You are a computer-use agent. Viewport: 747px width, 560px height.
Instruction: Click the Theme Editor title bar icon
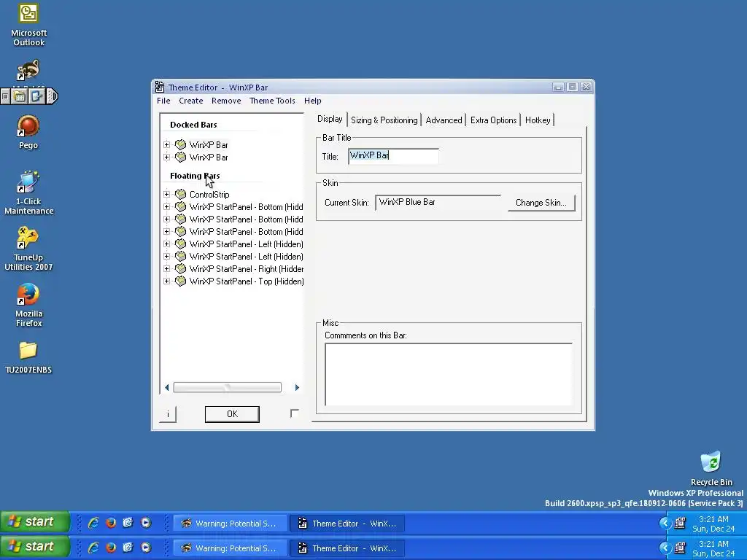pyautogui.click(x=160, y=87)
